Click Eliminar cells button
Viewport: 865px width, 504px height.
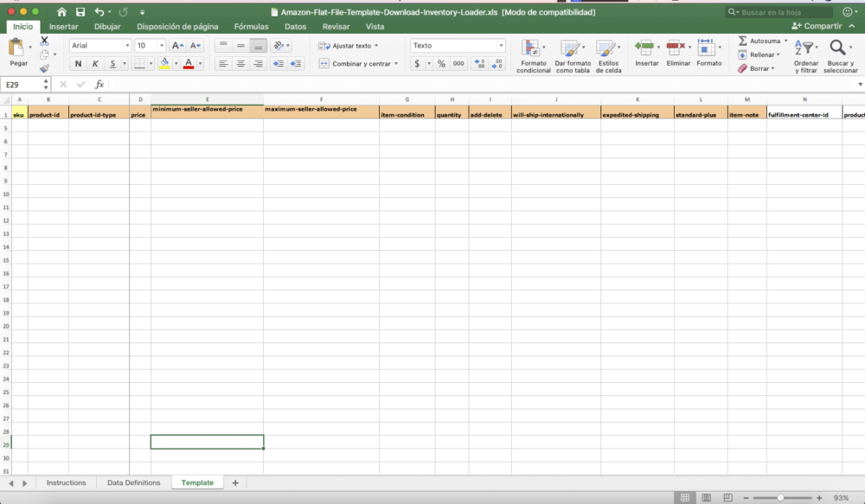(678, 53)
